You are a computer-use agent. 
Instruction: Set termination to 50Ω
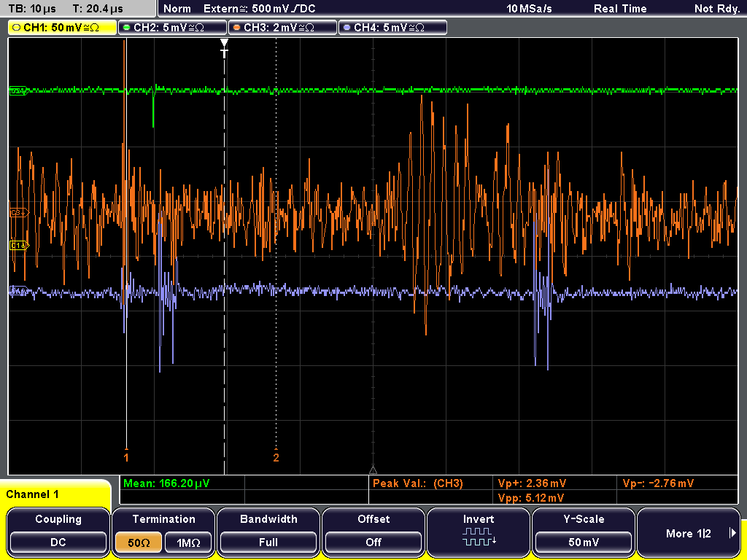click(139, 542)
